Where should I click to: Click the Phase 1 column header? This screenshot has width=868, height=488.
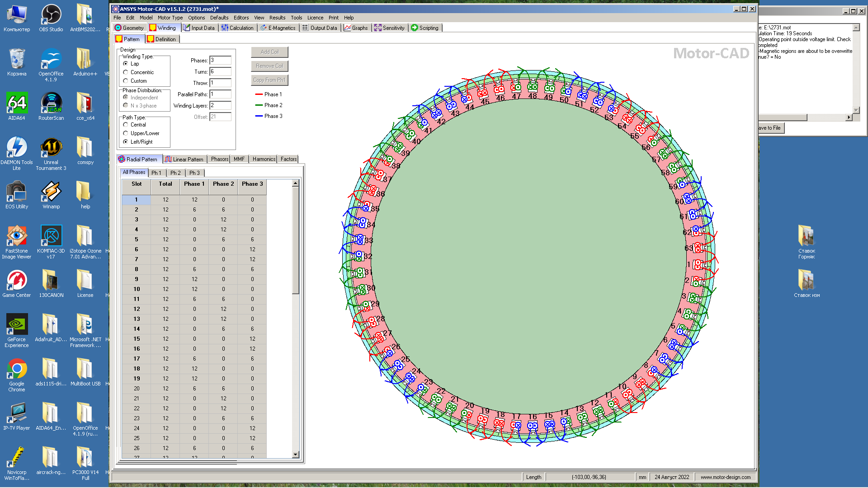click(194, 184)
